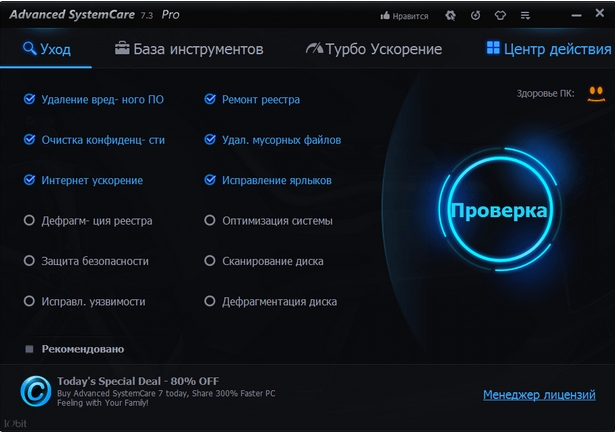Open the main menu dropdown icon
Image resolution: width=615 pixels, height=432 pixels.
pos(527,16)
